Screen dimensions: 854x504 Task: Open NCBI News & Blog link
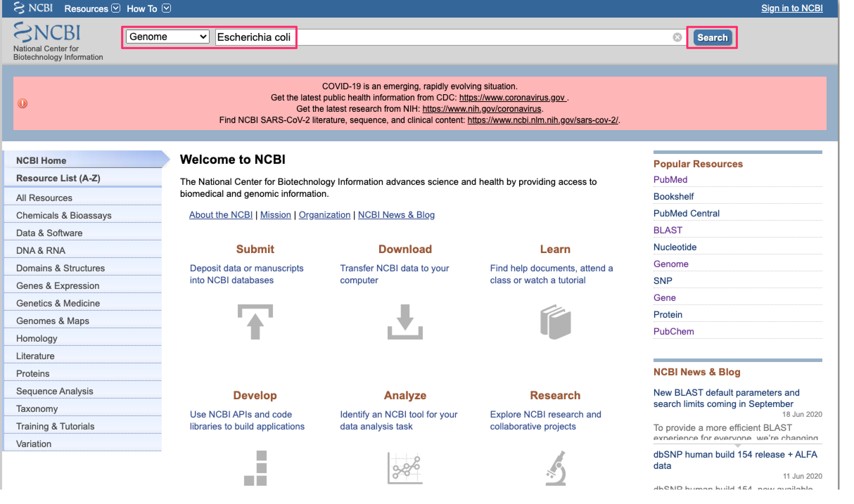click(396, 215)
